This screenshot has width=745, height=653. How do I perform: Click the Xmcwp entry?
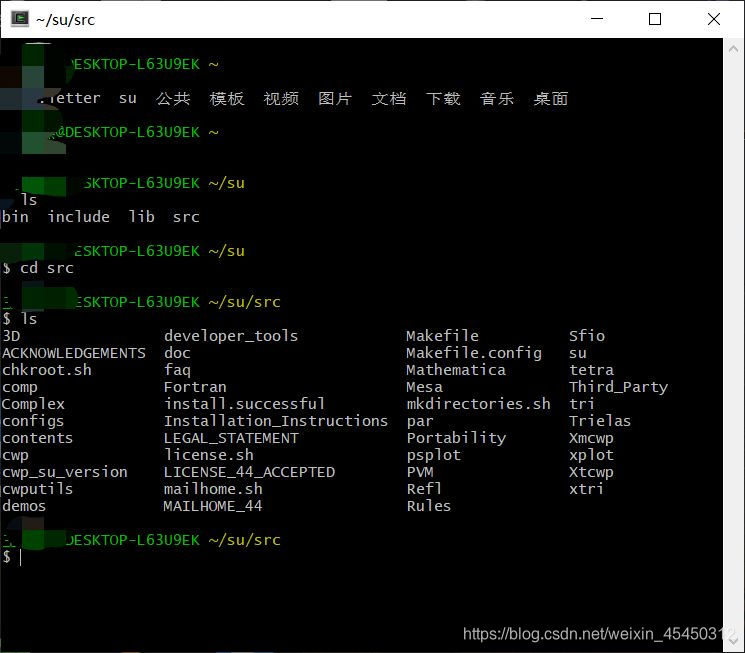[x=591, y=438]
